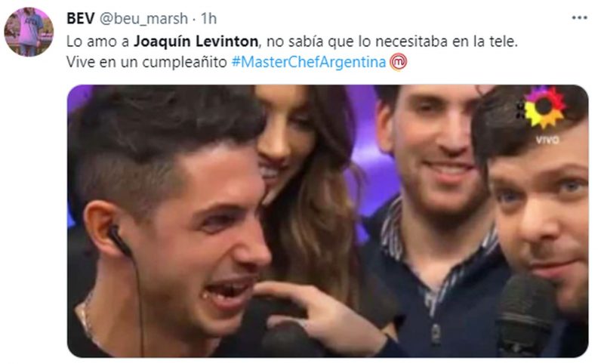Click the tweet line starting with Lo amo

click(292, 42)
